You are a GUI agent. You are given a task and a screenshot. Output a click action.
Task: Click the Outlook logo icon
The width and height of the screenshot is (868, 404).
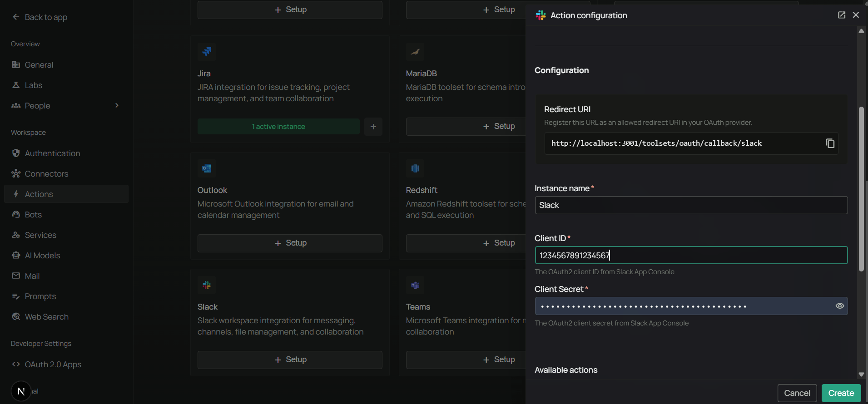(207, 168)
